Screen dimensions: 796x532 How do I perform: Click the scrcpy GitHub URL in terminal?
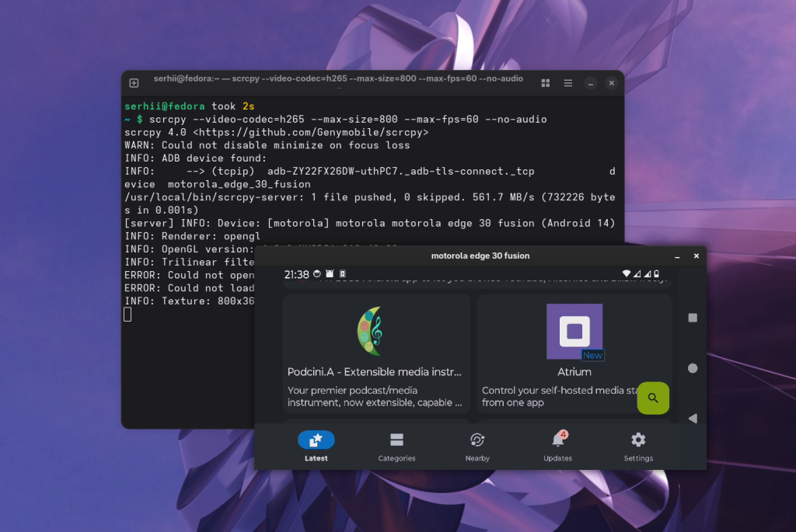tap(310, 132)
